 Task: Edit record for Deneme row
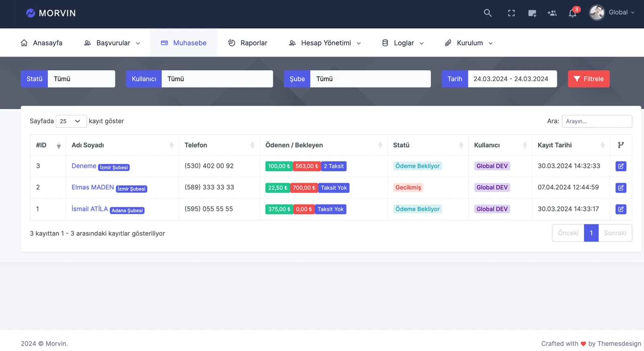pos(621,166)
